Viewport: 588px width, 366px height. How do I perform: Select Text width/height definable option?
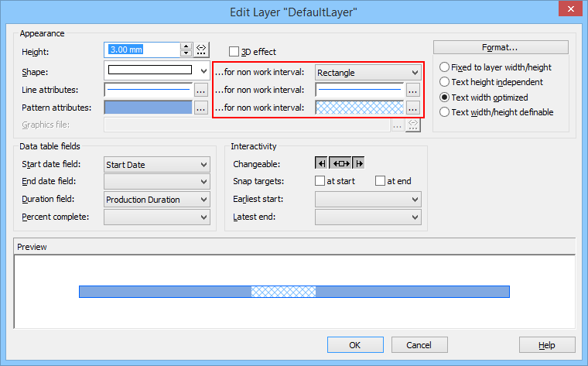click(444, 111)
